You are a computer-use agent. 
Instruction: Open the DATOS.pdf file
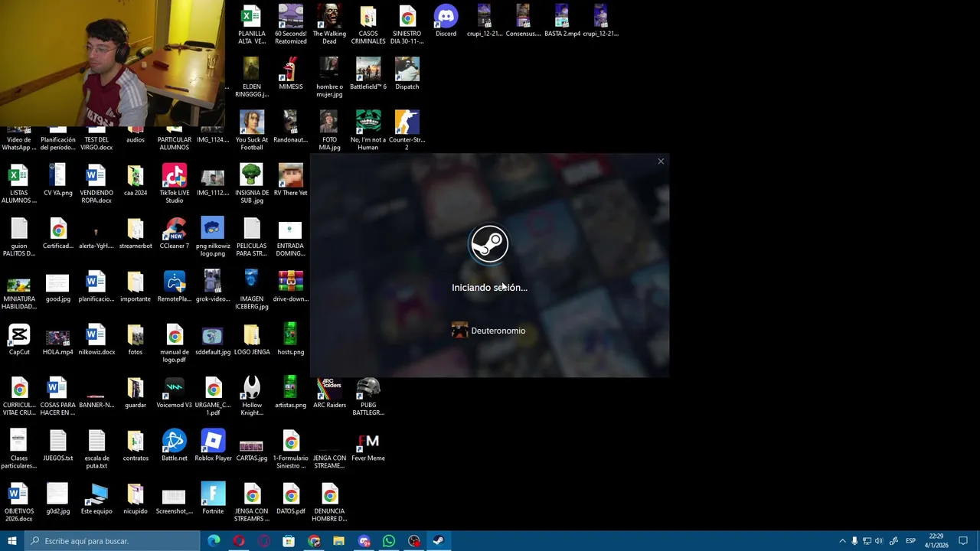290,498
